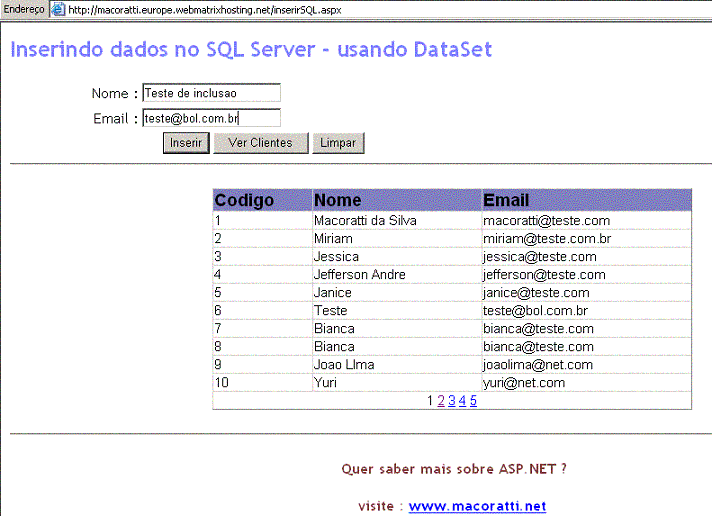
Task: Select the cell macoratti@teste.com
Action: tap(586, 221)
